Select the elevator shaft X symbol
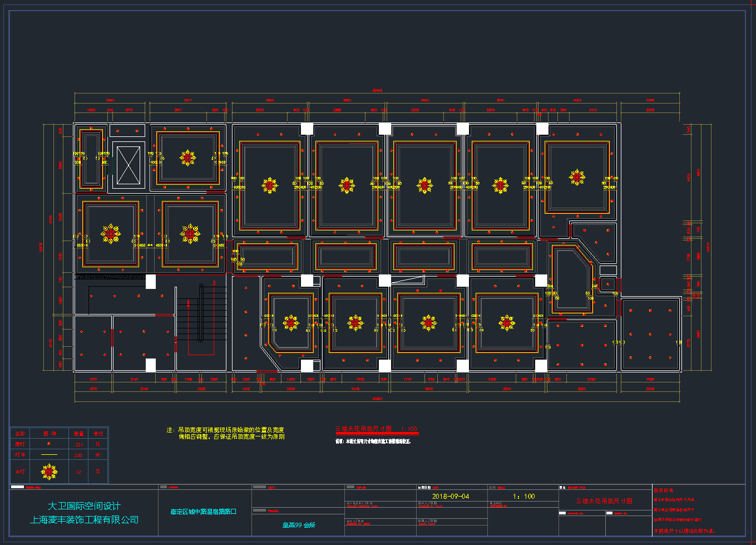756x545 pixels. coord(128,165)
